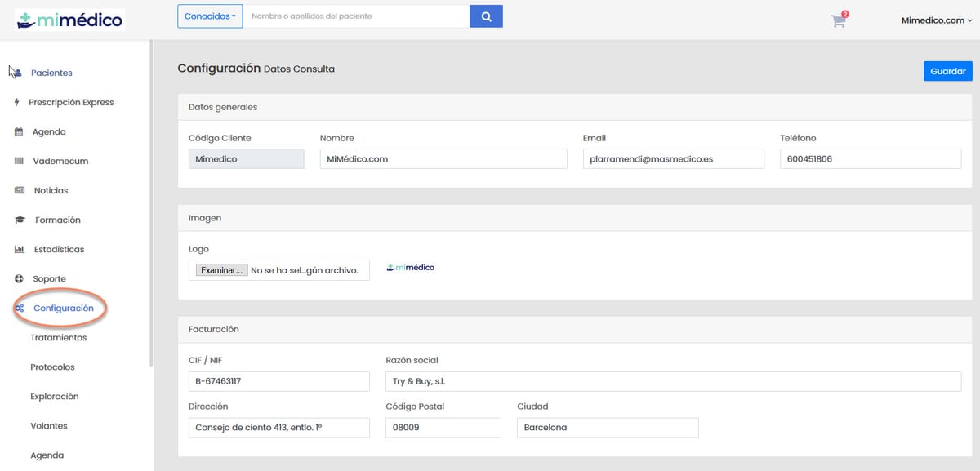Click the shopping cart icon

838,21
